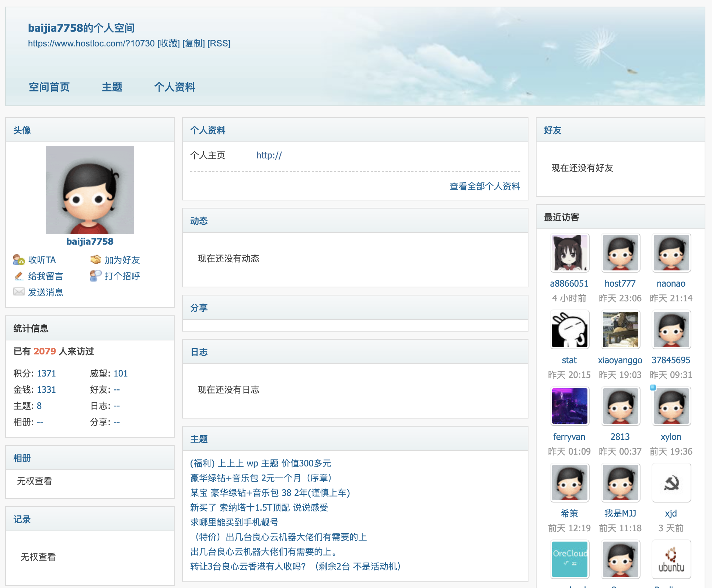
Task: Open the stat visitor's rabbit avatar
Action: (x=569, y=329)
